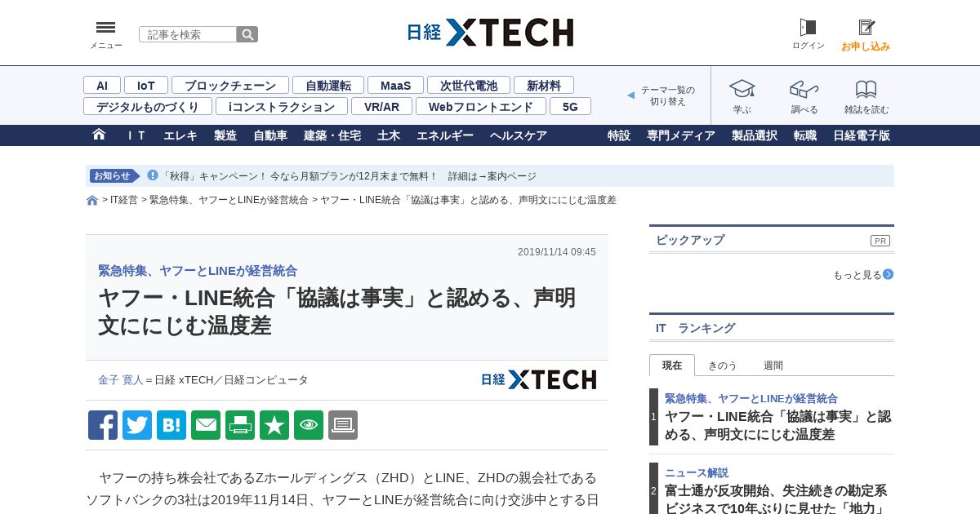Viewport: 980px width, 514px height.
Task: Select the VR/AR theme tag
Action: click(381, 106)
